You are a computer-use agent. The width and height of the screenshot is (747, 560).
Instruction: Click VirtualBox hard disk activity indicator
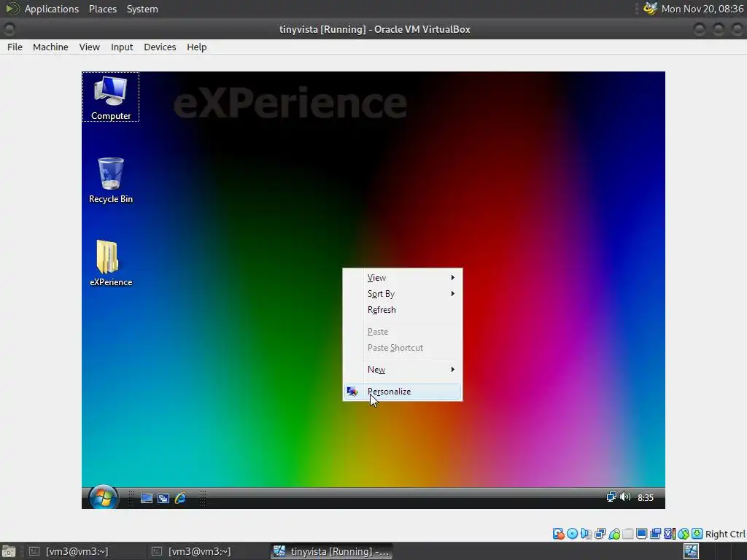coord(558,534)
